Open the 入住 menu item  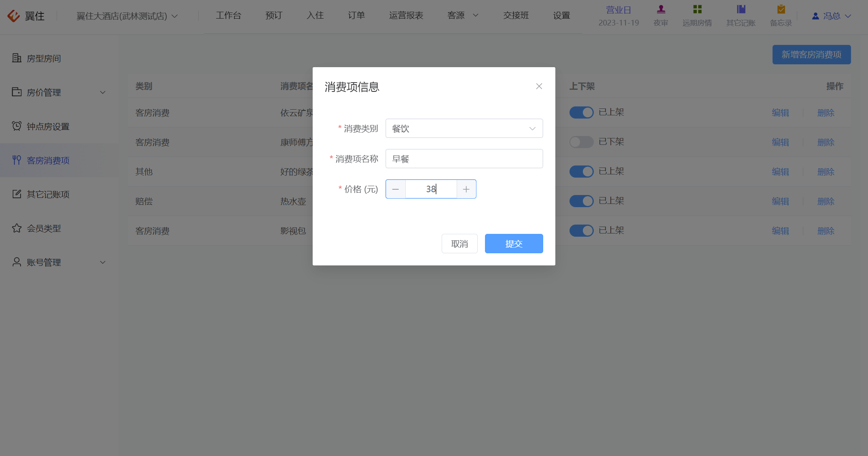(315, 15)
